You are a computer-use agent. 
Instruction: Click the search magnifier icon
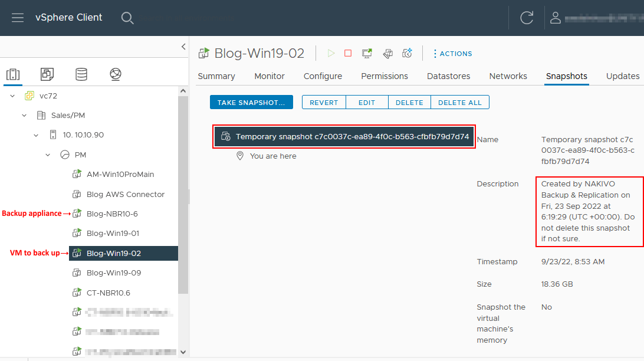coord(127,18)
